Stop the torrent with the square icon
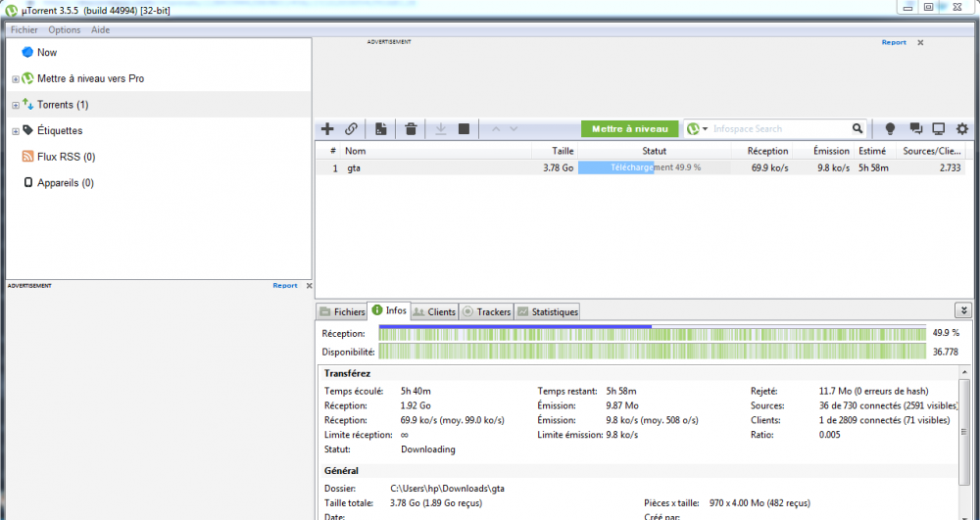 click(x=464, y=129)
